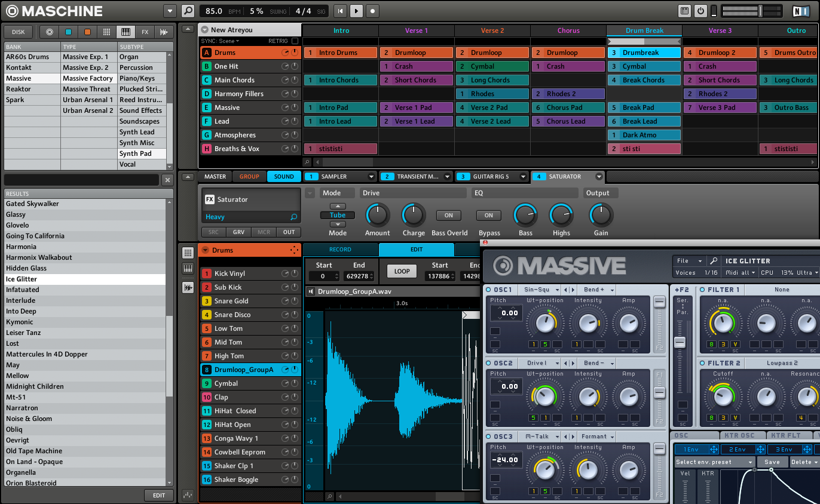Click the NI logo in the top right

800,11
